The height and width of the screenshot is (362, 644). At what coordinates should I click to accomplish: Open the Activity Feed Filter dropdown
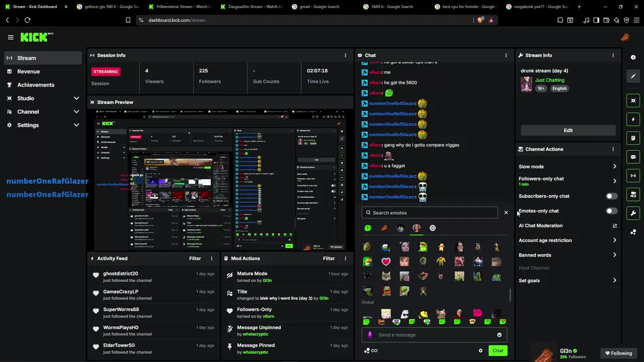(195, 258)
